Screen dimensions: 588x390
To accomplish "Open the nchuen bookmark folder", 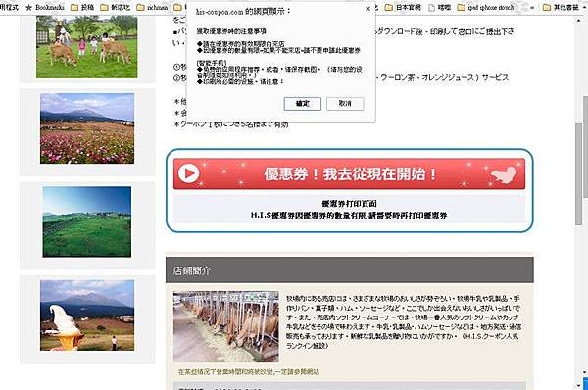I will pyautogui.click(x=152, y=7).
